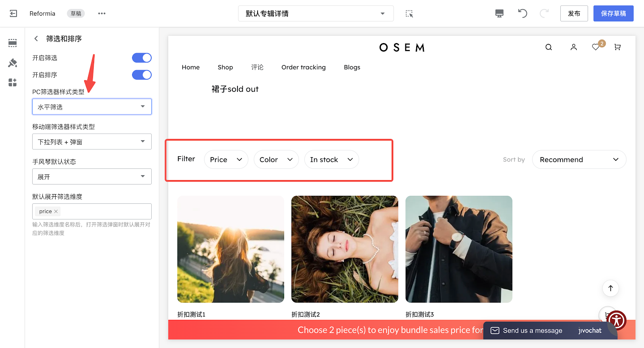Turn off the 开启排序 switch
The width and height of the screenshot is (644, 348).
(142, 75)
